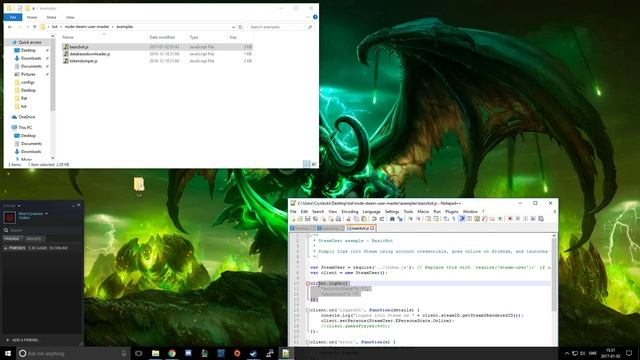This screenshot has height=360, width=640.
Task: Open the Home ribbon tab in Explorer
Action: 32,17
